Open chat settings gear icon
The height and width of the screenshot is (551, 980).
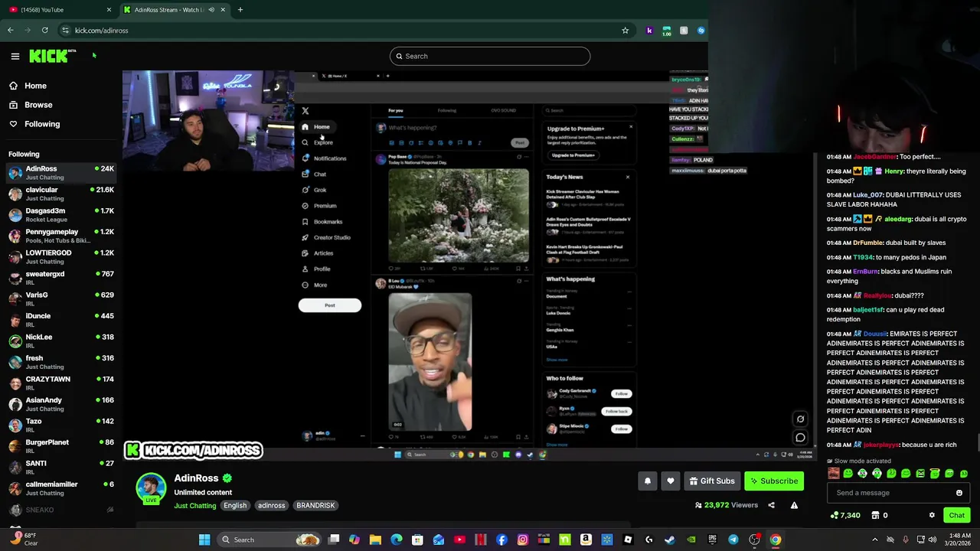click(x=932, y=515)
